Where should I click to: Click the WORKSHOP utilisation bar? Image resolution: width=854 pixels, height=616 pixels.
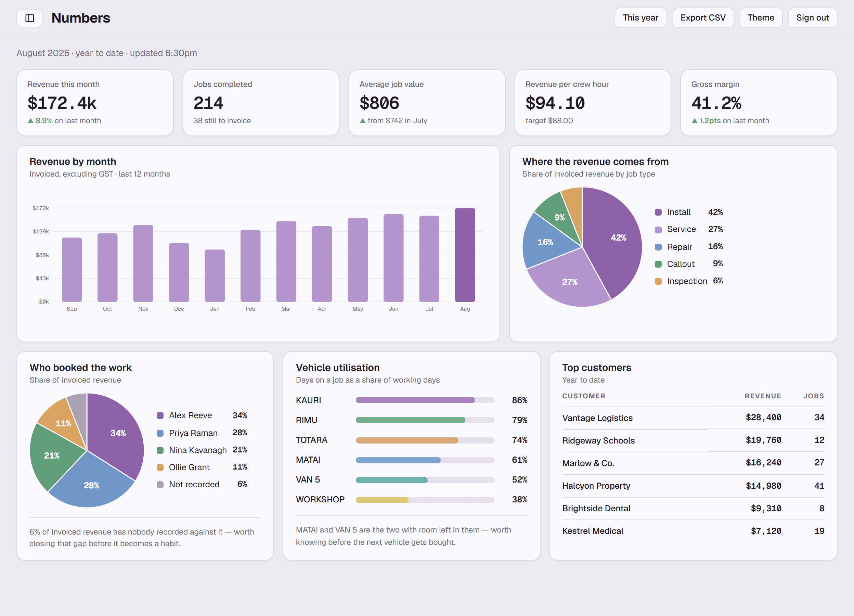[x=425, y=500]
